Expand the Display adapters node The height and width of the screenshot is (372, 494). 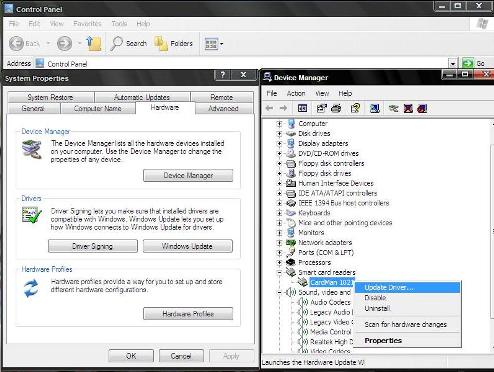click(x=279, y=144)
